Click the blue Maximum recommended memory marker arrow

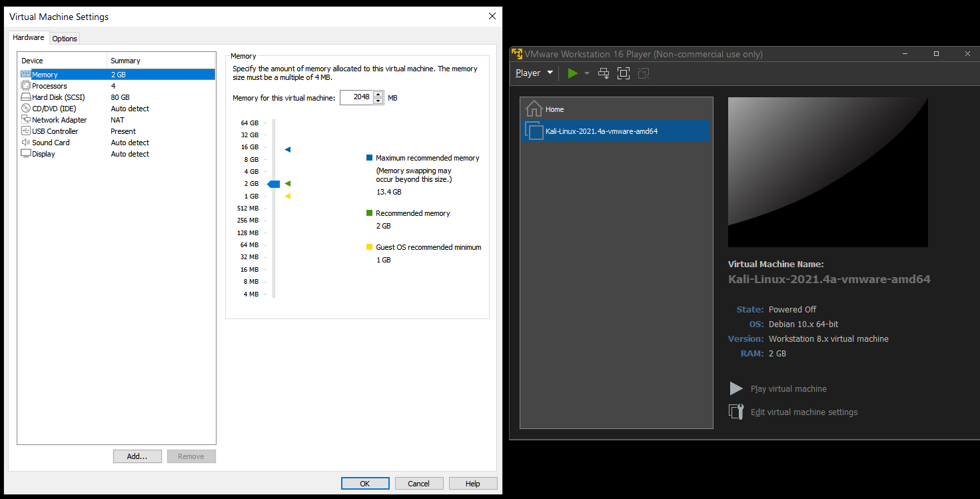287,150
